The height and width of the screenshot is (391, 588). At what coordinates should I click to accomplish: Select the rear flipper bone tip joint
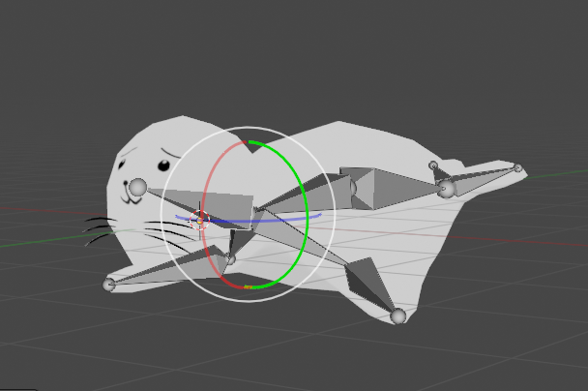click(397, 316)
